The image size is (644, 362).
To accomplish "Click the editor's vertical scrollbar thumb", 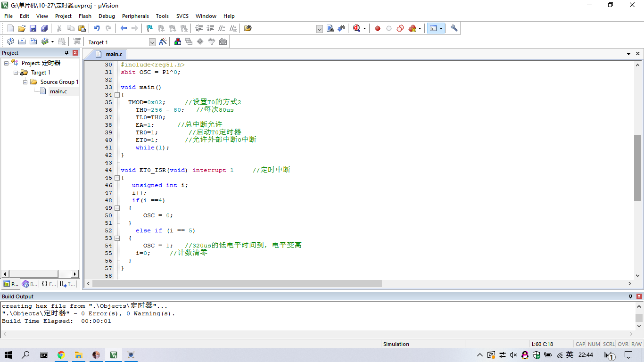I will 637,167.
